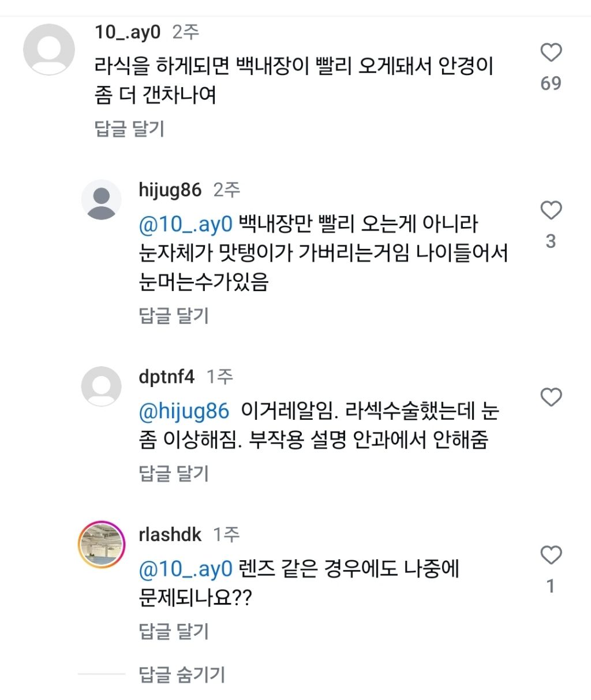The image size is (591, 700).
Task: Like rlashdk's reply about lenses
Action: click(551, 556)
